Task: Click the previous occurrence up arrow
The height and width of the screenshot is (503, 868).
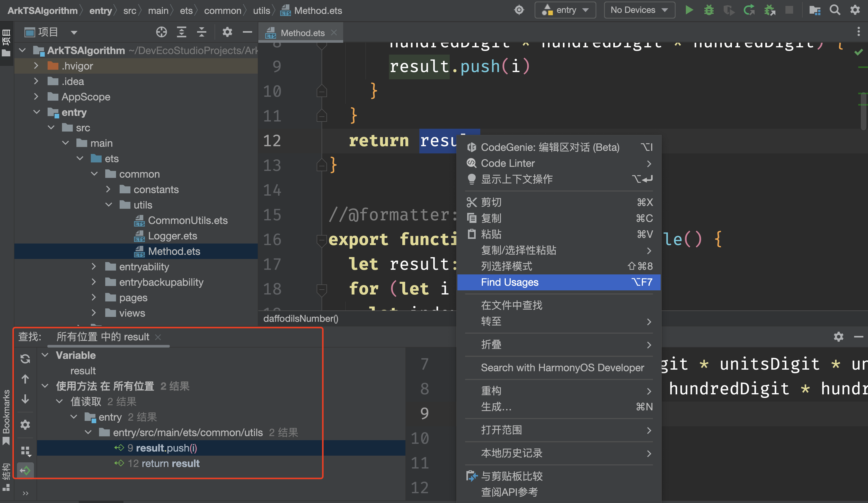Action: tap(25, 379)
